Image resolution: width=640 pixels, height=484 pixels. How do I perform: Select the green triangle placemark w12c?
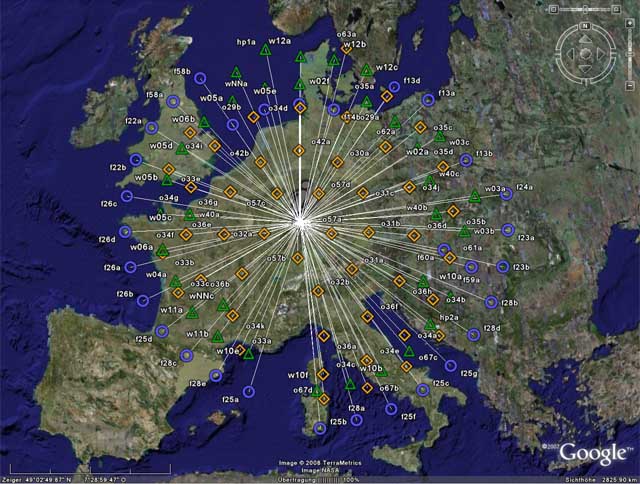tap(366, 70)
